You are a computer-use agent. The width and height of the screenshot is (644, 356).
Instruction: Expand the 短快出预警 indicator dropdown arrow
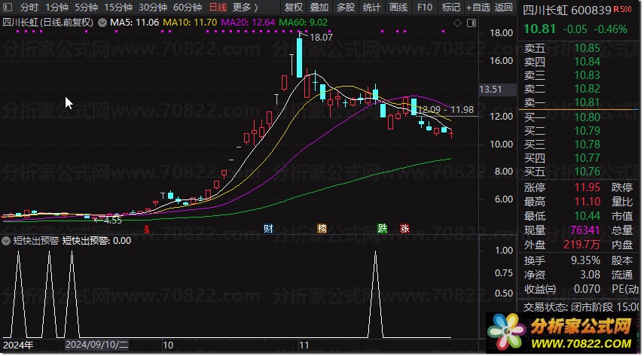pyautogui.click(x=6, y=241)
